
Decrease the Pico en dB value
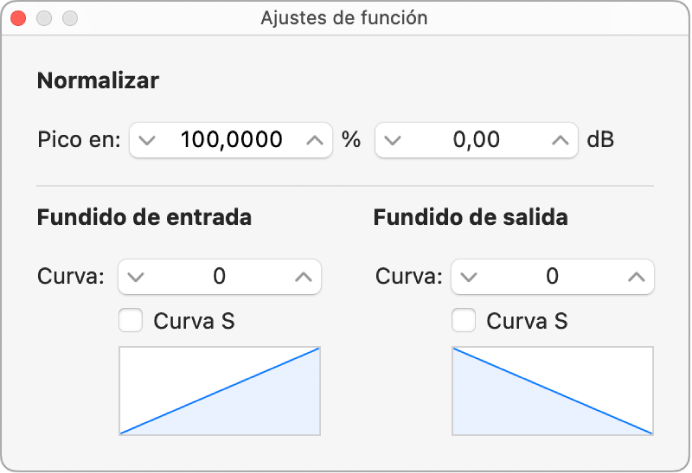pos(392,140)
